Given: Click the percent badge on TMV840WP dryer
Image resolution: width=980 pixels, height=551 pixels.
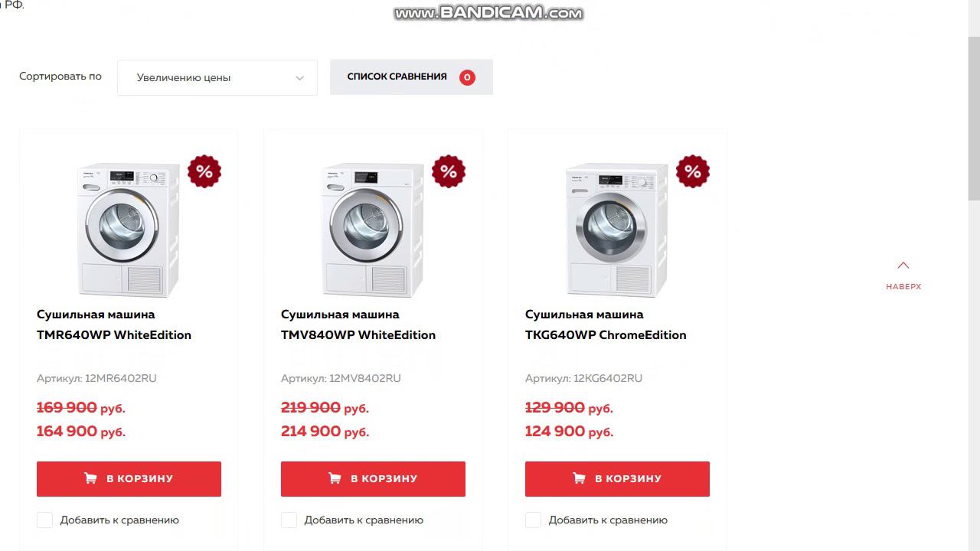Looking at the screenshot, I should tap(449, 171).
